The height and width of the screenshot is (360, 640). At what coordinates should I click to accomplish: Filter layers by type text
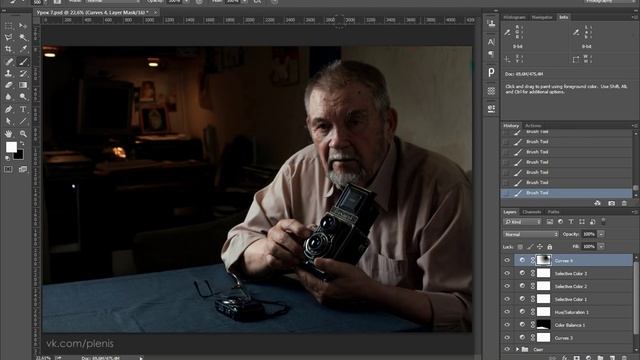[x=571, y=222]
